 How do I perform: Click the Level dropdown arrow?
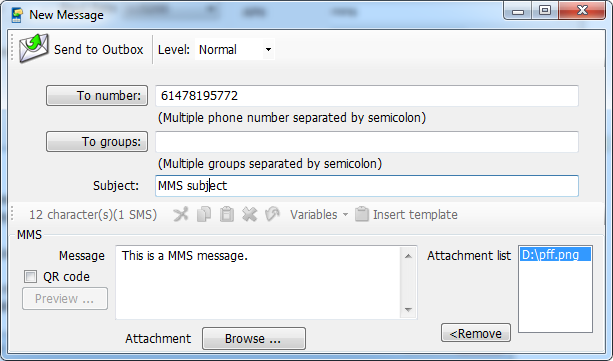[268, 50]
